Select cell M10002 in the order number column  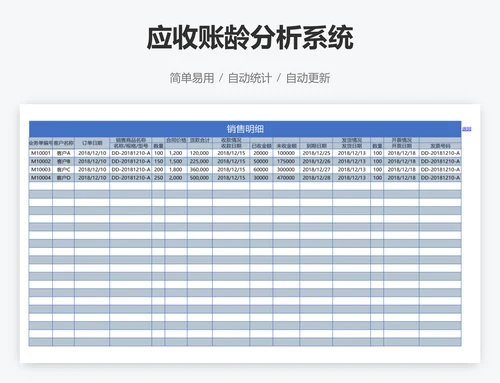tap(41, 161)
